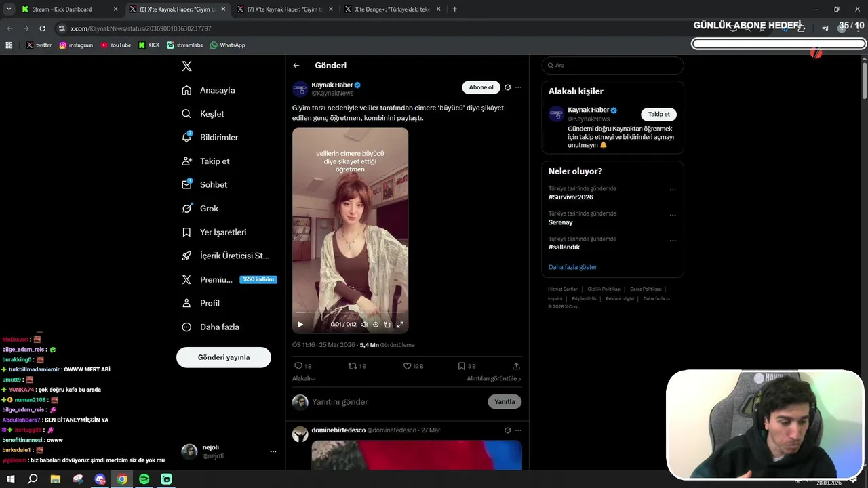This screenshot has width=868, height=488.
Task: Open Discord from taskbar
Action: pyautogui.click(x=100, y=479)
